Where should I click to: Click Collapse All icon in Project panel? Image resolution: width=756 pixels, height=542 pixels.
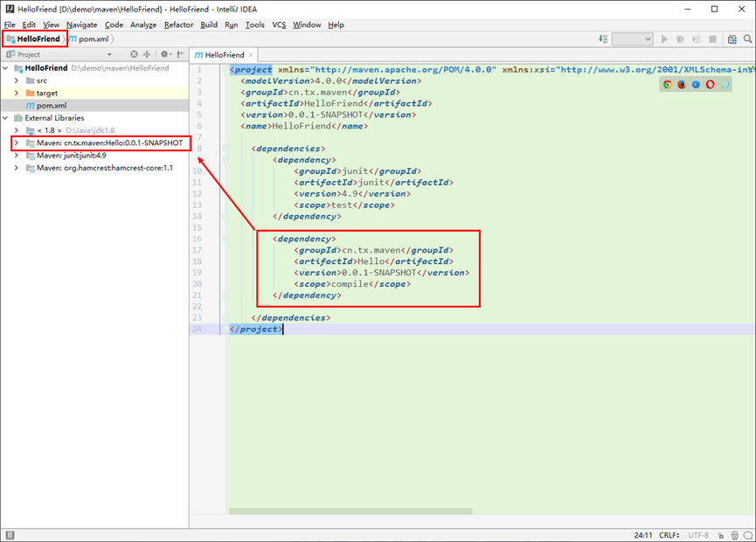click(147, 54)
